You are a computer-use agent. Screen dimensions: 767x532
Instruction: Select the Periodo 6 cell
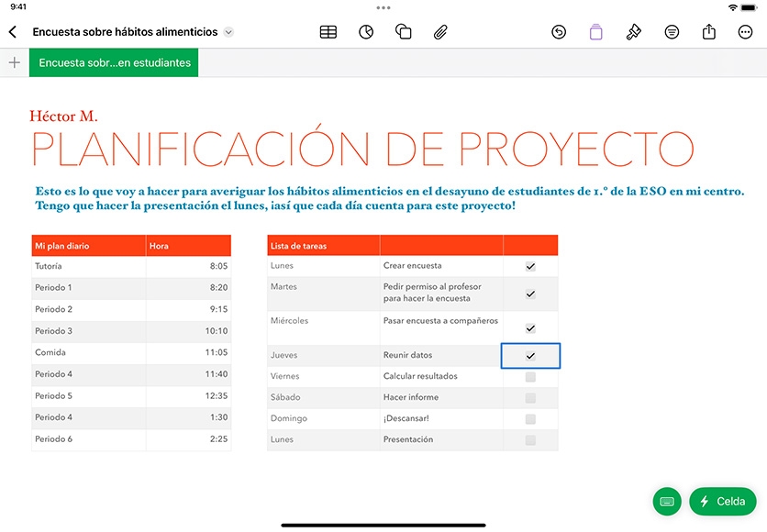point(89,439)
